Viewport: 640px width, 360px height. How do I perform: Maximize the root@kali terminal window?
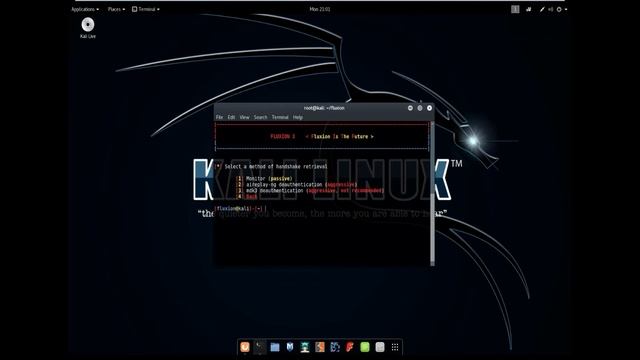[x=420, y=108]
